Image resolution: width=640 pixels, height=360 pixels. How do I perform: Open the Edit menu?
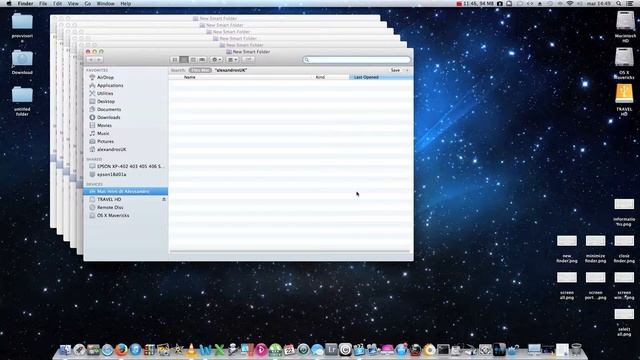pyautogui.click(x=58, y=3)
